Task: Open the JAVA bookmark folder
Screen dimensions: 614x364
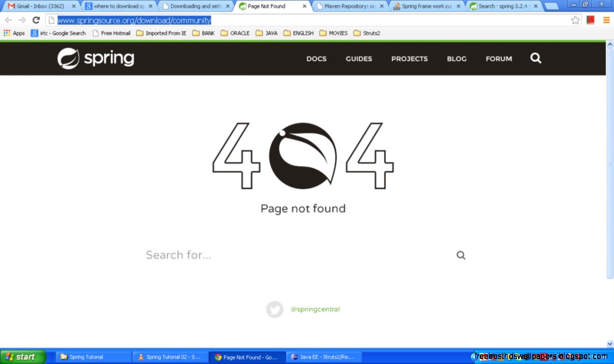Action: pyautogui.click(x=266, y=33)
